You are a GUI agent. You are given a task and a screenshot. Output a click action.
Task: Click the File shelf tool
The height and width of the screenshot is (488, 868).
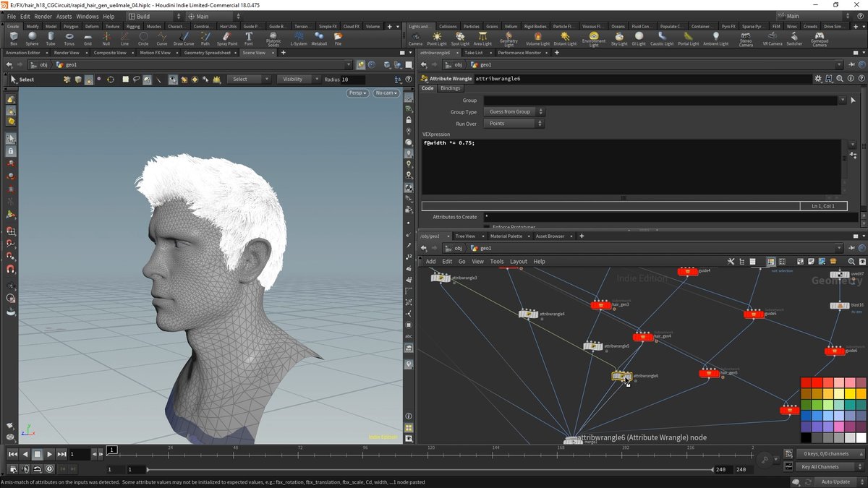338,38
